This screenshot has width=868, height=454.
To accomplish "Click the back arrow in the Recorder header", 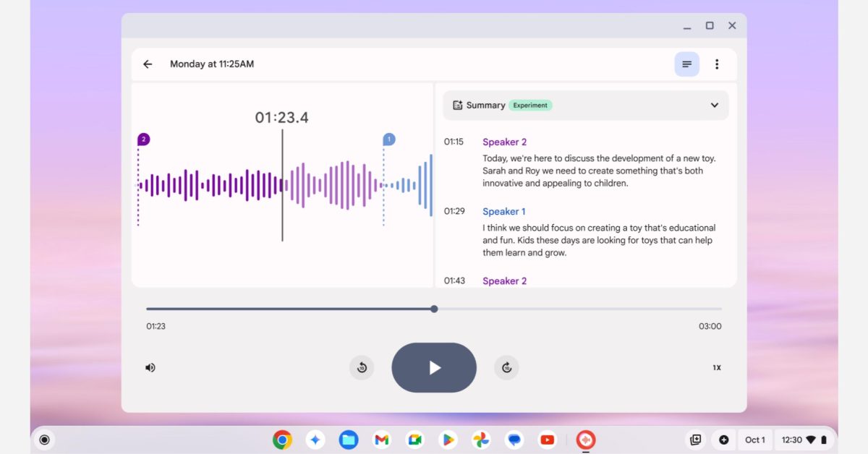I will point(147,64).
